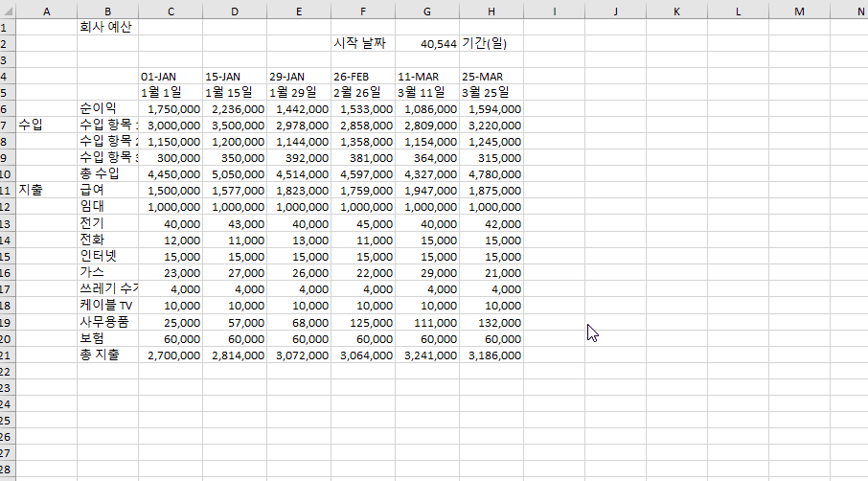Click the 지출 category cell
Image resolution: width=868 pixels, height=481 pixels.
pyautogui.click(x=47, y=191)
